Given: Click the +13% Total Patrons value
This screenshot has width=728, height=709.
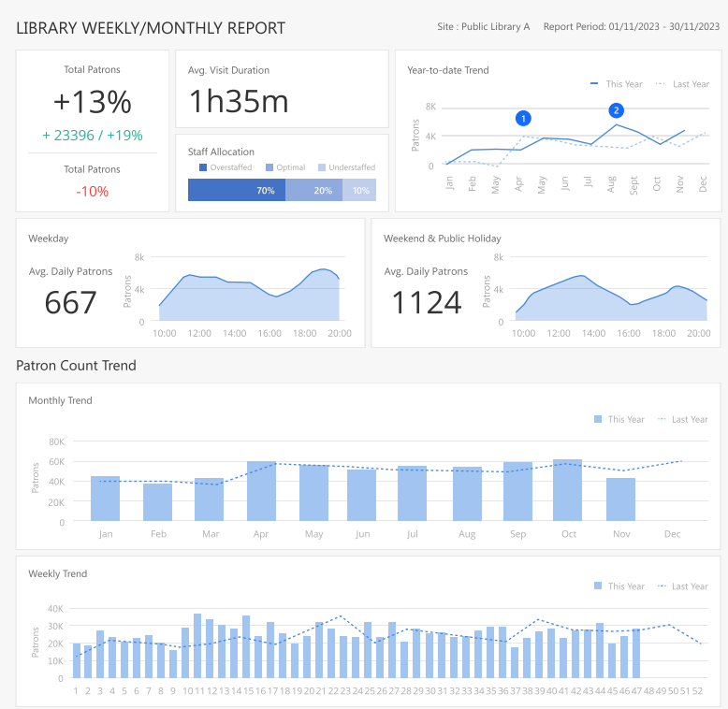Looking at the screenshot, I should coord(92,102).
